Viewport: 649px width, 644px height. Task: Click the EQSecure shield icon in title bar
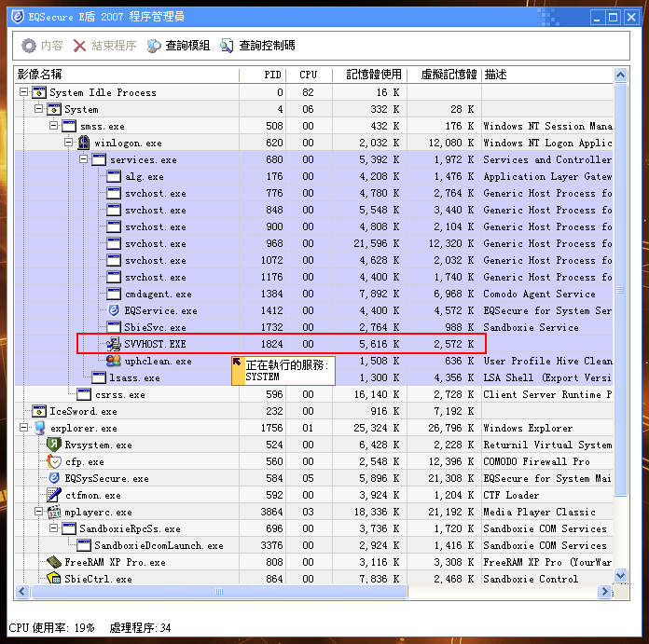pyautogui.click(x=18, y=17)
